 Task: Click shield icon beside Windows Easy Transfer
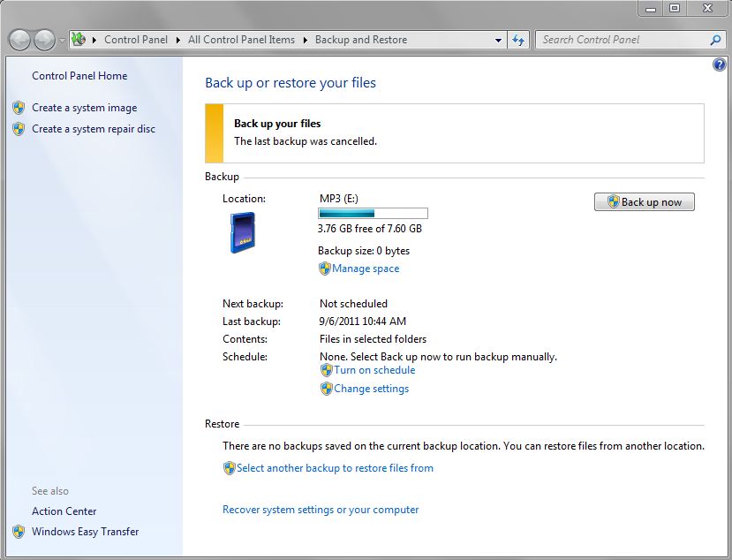[19, 532]
